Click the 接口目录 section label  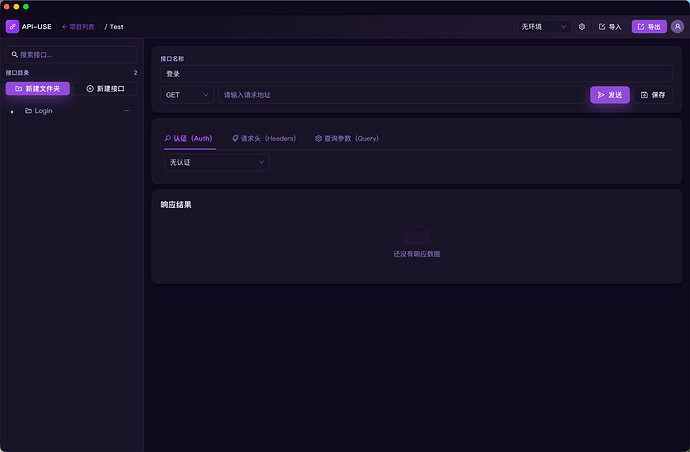[18, 73]
